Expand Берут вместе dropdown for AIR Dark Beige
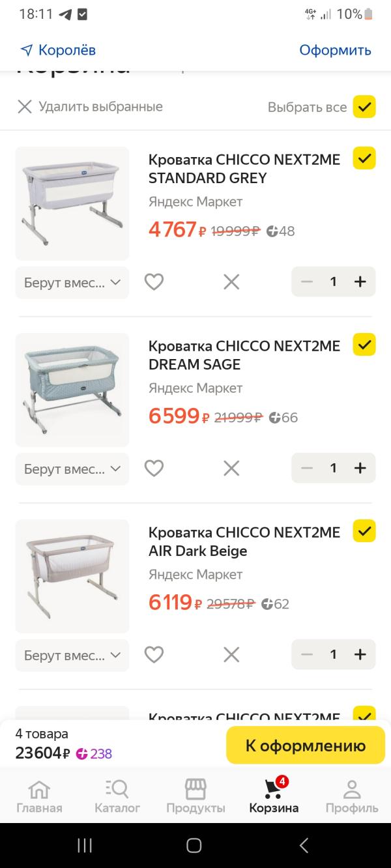391x868 pixels. pos(72,655)
